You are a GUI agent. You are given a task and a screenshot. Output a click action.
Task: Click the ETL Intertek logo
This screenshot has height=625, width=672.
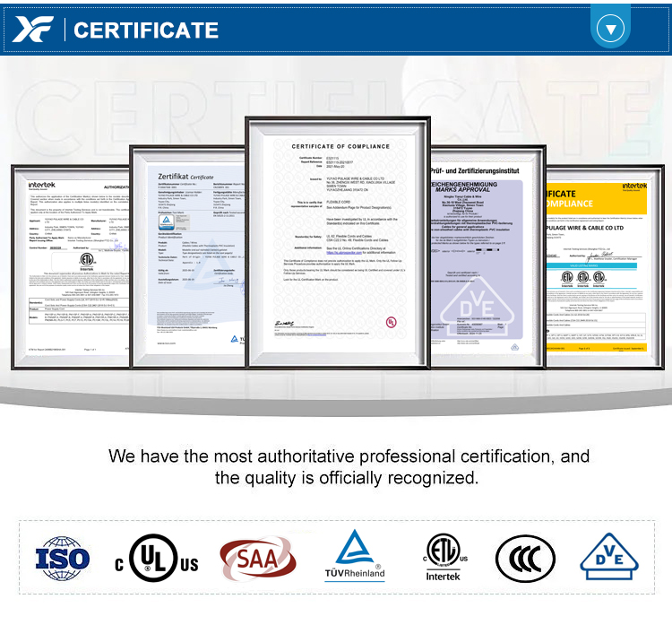pyautogui.click(x=444, y=558)
